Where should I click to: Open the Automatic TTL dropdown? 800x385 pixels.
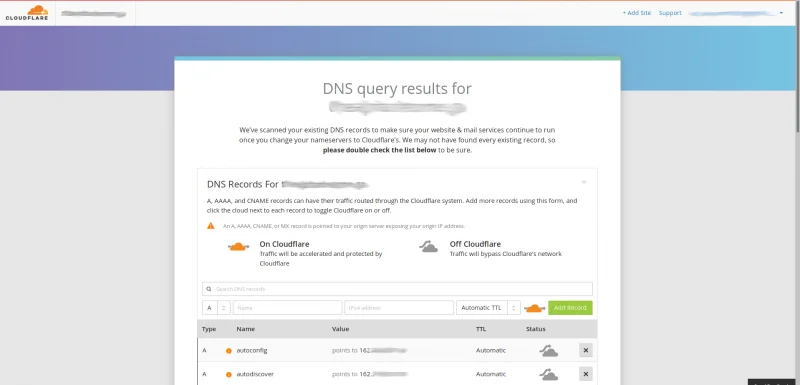[x=488, y=308]
